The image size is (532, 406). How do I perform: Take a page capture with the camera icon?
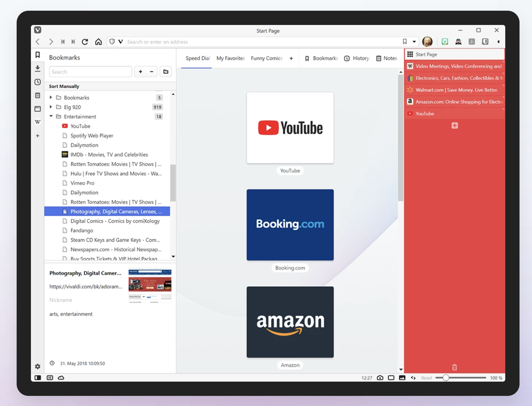pyautogui.click(x=380, y=377)
